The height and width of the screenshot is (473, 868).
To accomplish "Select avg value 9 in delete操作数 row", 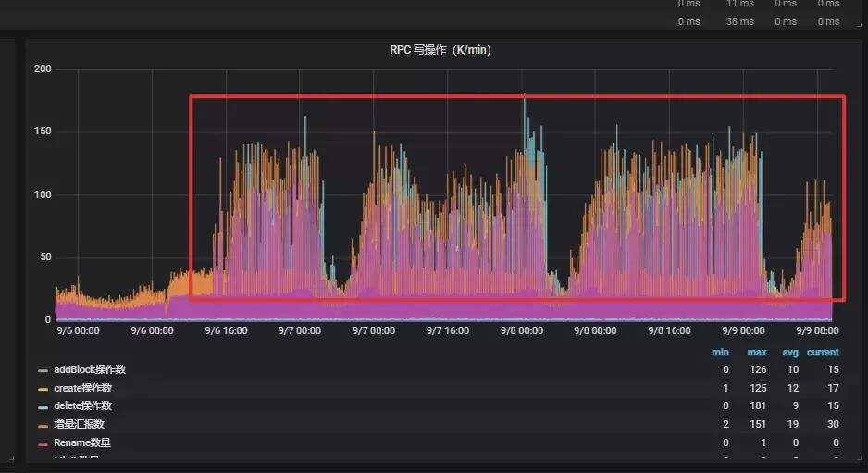I will (x=796, y=405).
